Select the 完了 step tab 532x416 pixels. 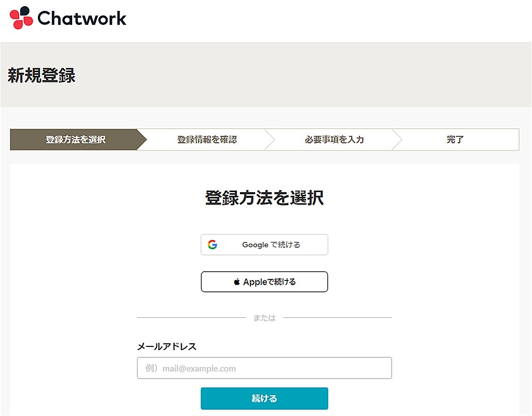pos(455,139)
